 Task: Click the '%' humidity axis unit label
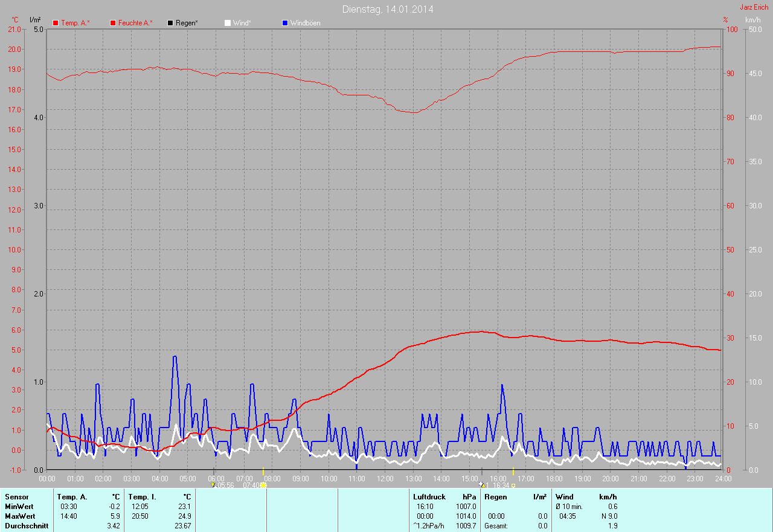pyautogui.click(x=726, y=19)
